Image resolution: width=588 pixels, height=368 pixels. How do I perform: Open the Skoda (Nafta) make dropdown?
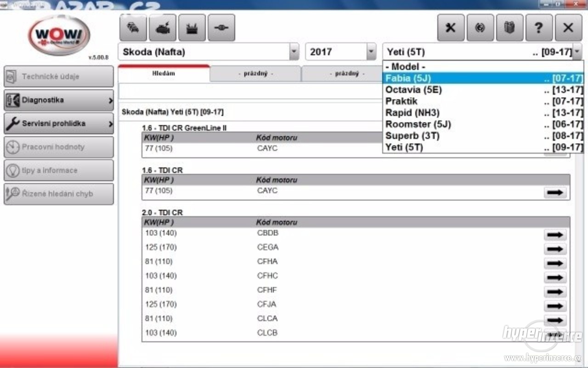click(294, 52)
